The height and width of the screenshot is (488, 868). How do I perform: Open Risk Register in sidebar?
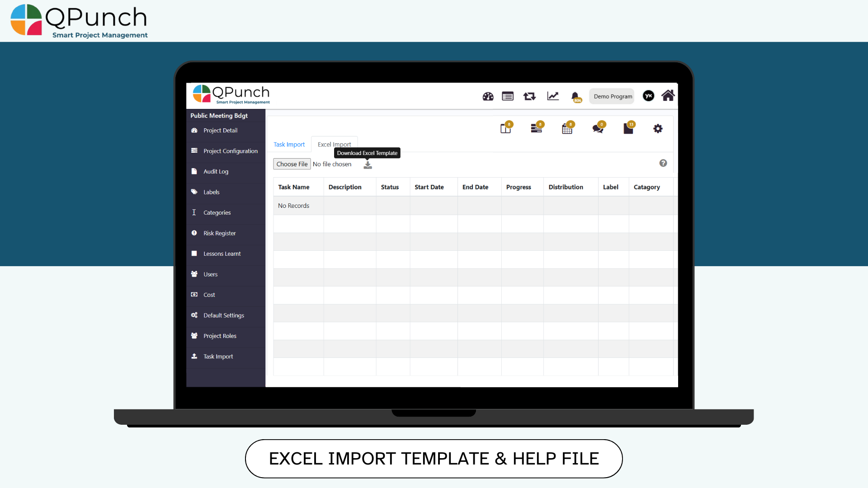(x=219, y=233)
